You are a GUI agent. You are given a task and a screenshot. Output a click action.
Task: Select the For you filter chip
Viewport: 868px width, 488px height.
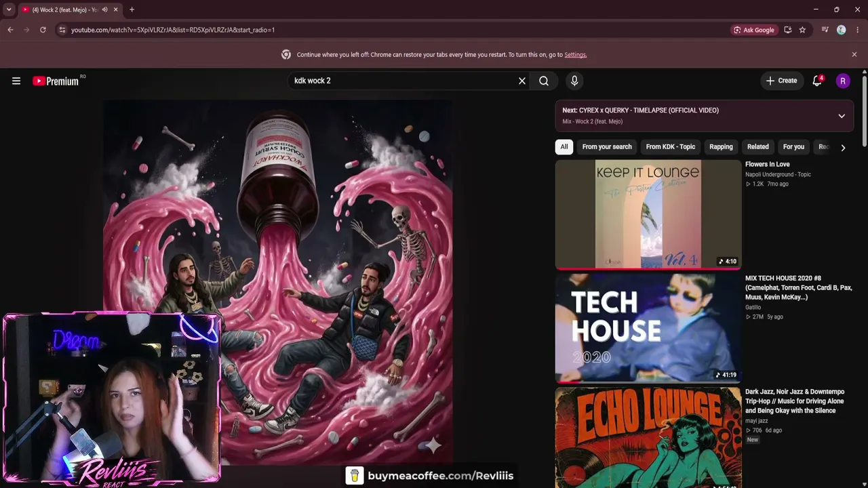coord(793,146)
